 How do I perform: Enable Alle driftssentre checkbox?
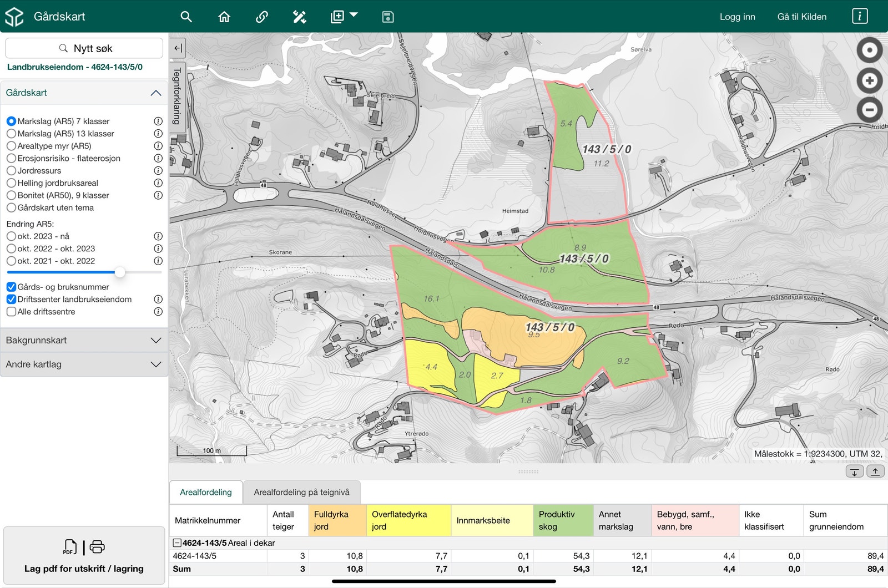pyautogui.click(x=11, y=312)
